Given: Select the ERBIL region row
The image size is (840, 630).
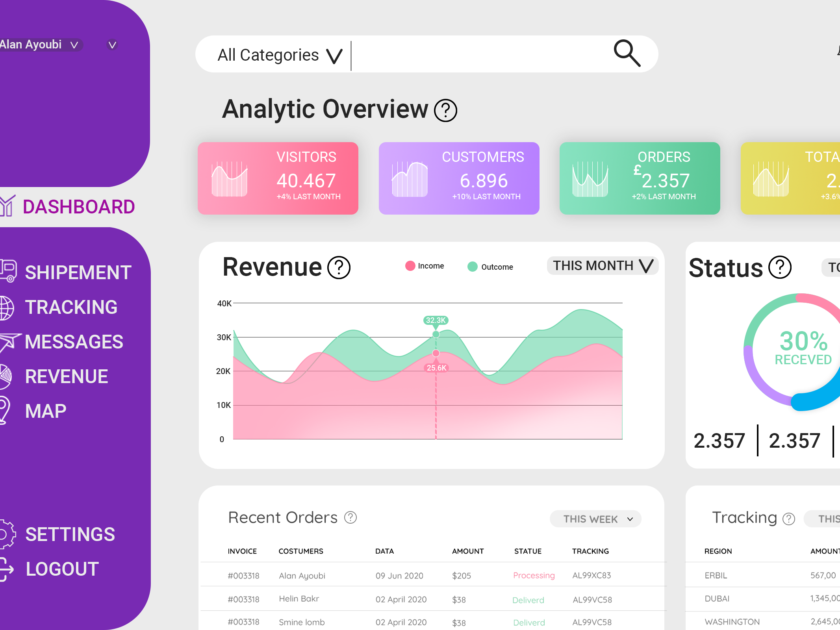Looking at the screenshot, I should tap(763, 575).
